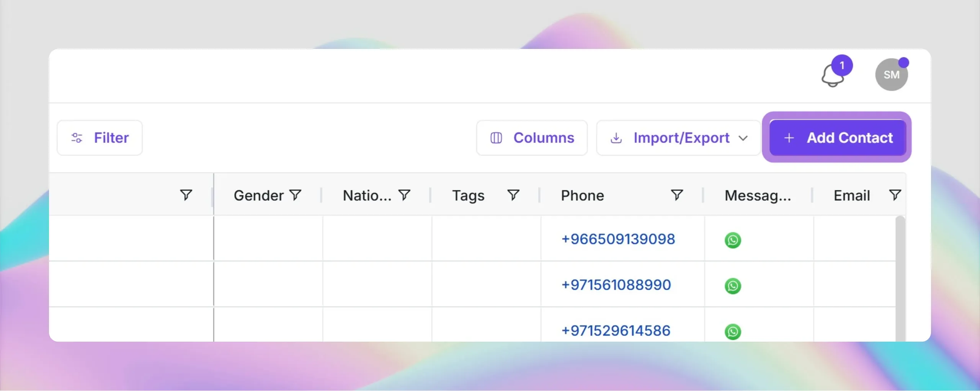Screen dimensions: 980x391
Task: Click the Tags column filter icon
Action: click(x=513, y=195)
